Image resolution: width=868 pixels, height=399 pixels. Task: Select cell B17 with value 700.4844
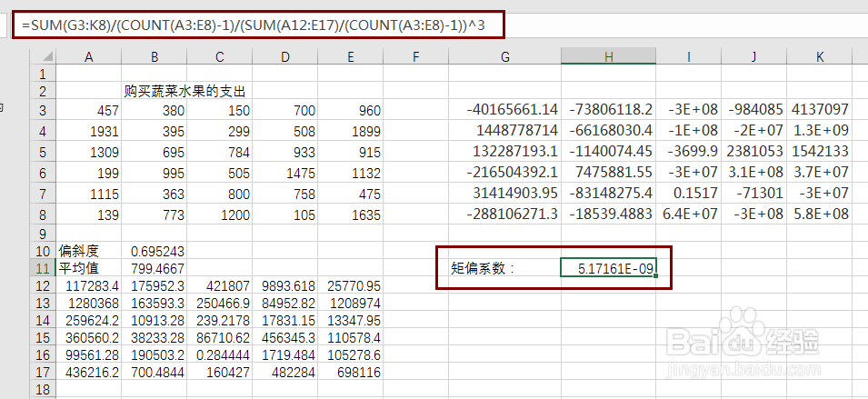pyautogui.click(x=155, y=373)
